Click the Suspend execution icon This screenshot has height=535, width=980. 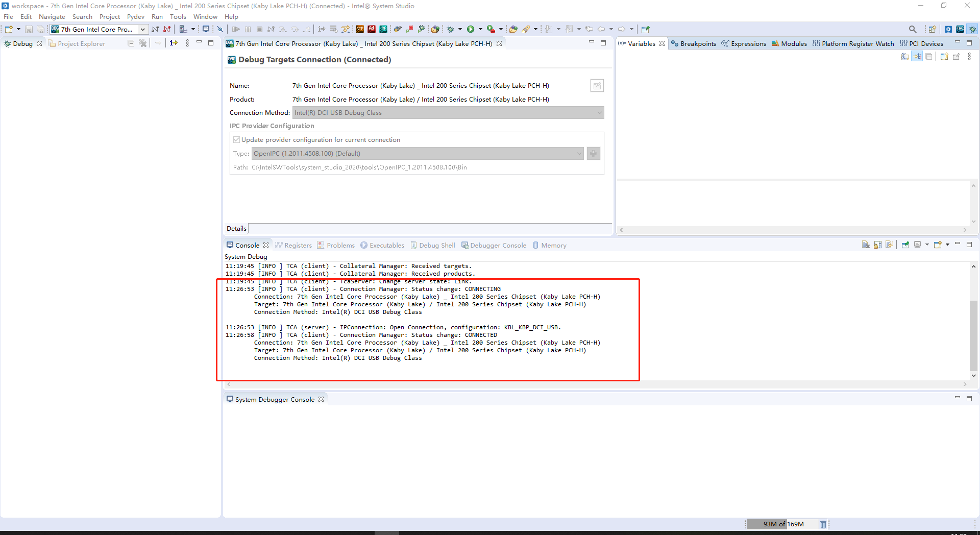pos(248,29)
